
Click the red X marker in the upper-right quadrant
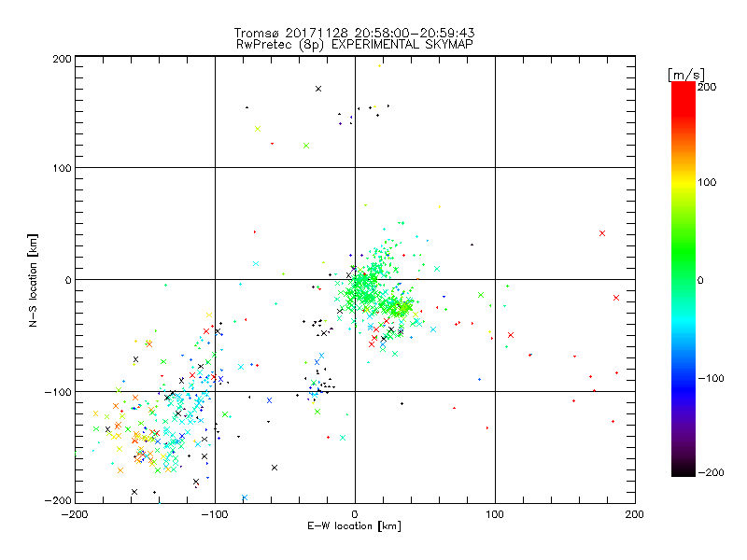(602, 233)
